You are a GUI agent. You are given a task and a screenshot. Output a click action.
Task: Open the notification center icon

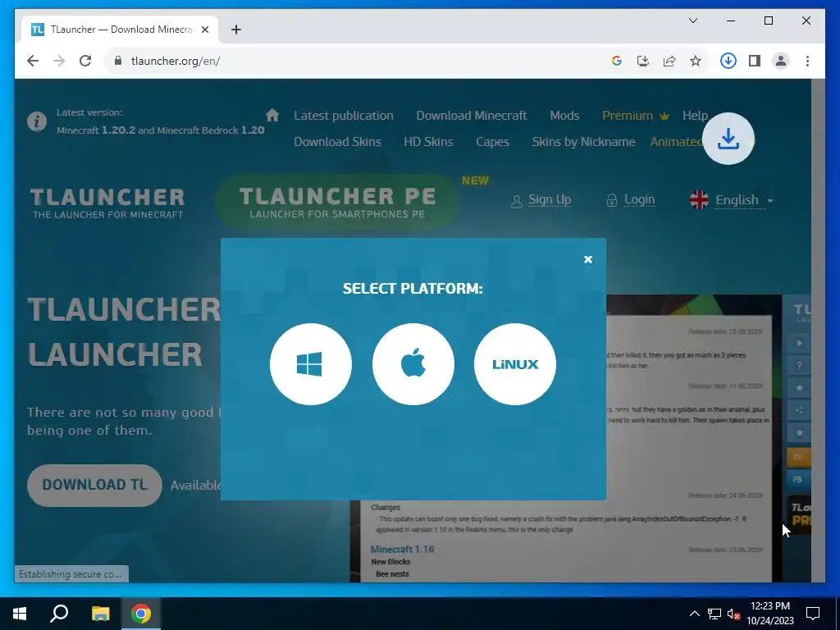tap(813, 614)
